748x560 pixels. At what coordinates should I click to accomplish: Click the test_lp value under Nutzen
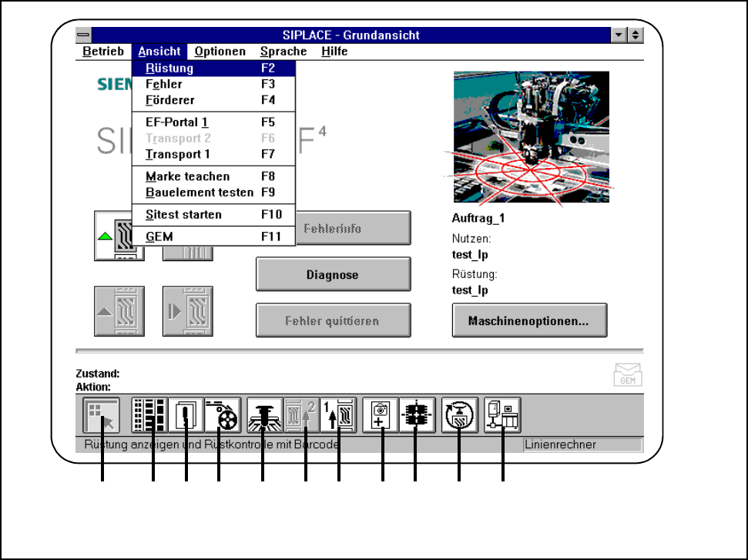[470, 255]
